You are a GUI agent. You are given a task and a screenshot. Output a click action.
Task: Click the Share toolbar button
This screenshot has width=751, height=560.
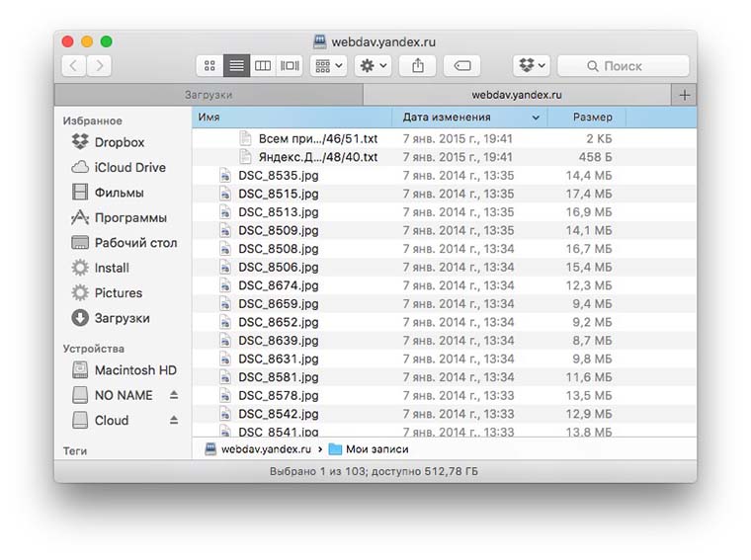coord(418,65)
